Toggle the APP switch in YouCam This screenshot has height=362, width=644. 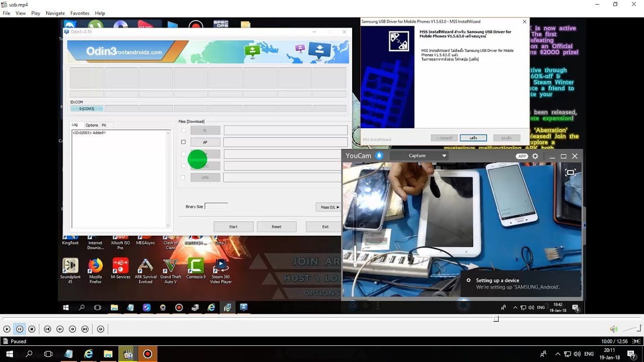tap(522, 156)
